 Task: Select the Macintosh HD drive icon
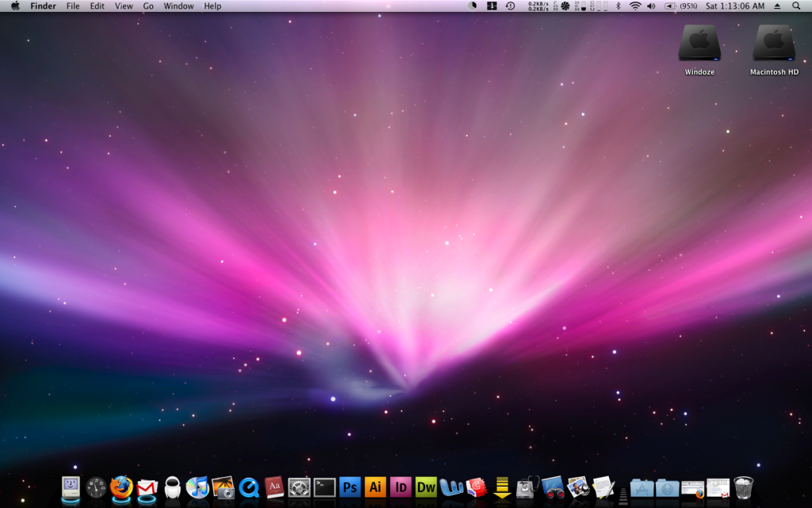(774, 50)
